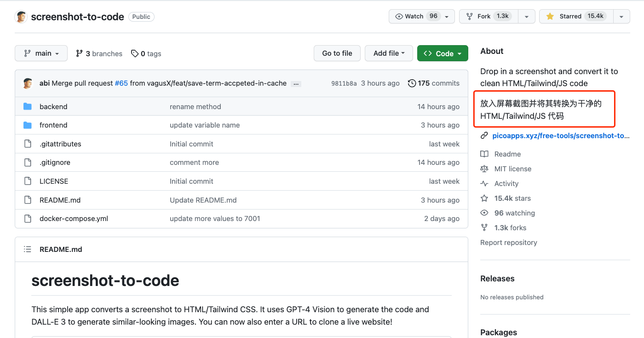The width and height of the screenshot is (644, 338).
Task: Open the LICENSE file
Action: 54,181
